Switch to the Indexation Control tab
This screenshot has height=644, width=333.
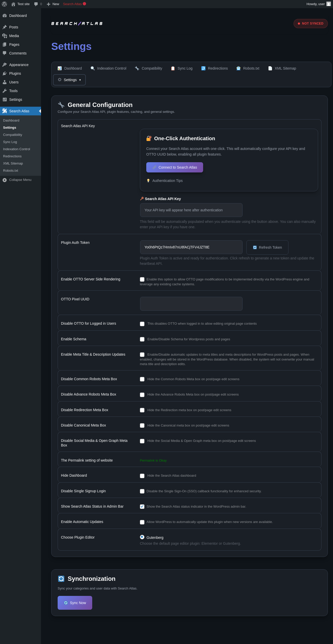(x=108, y=68)
